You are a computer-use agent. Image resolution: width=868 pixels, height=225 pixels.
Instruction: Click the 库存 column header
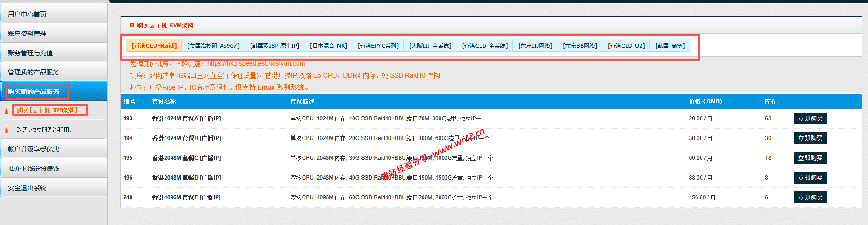(x=771, y=101)
